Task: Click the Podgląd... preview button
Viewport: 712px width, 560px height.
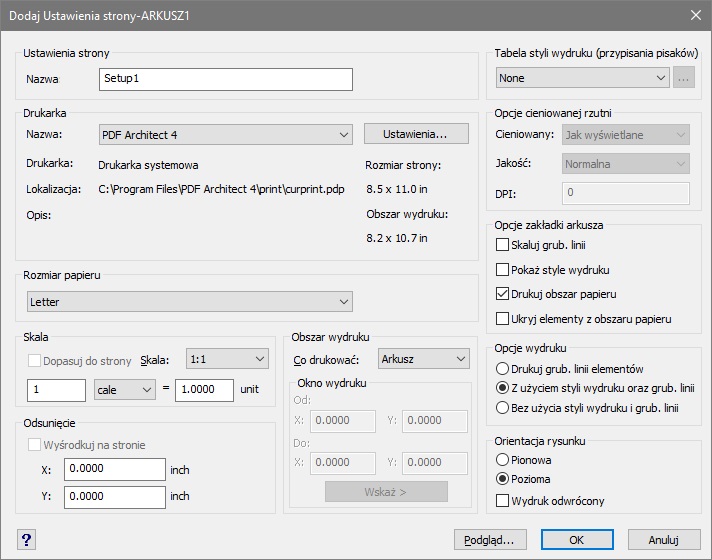Action: (490, 540)
